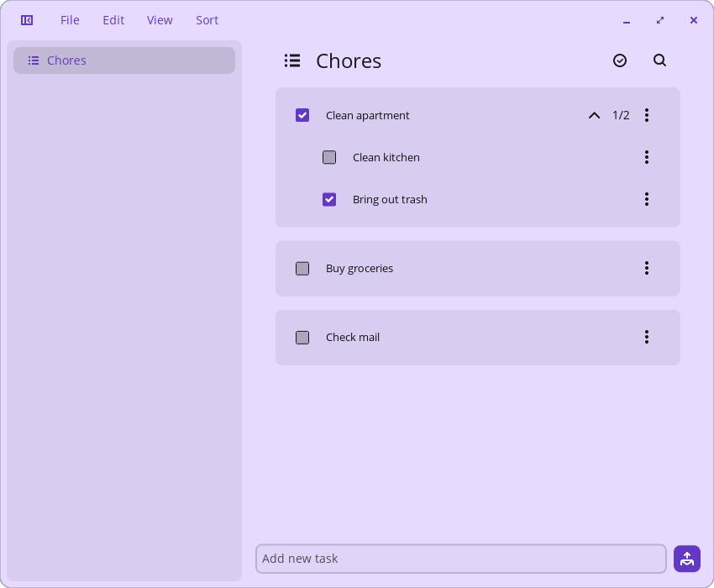Open search with magnifier icon
The image size is (714, 588).
[x=659, y=60]
